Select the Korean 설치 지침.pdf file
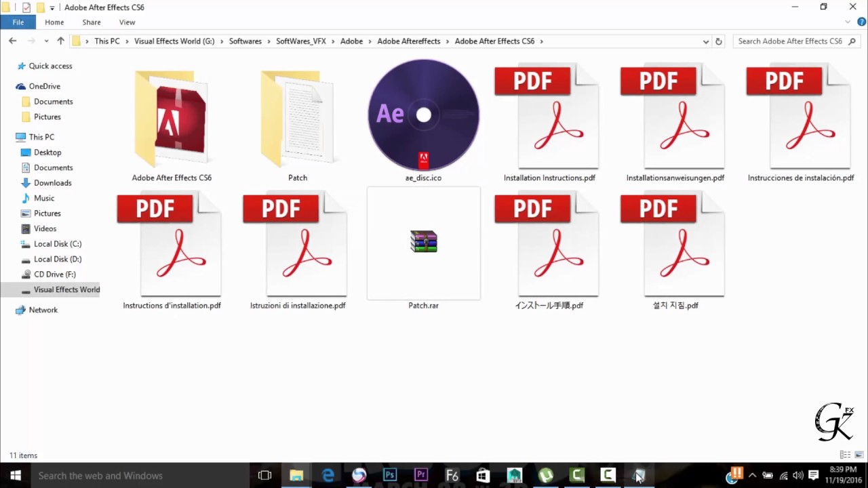The image size is (868, 488). (x=675, y=251)
